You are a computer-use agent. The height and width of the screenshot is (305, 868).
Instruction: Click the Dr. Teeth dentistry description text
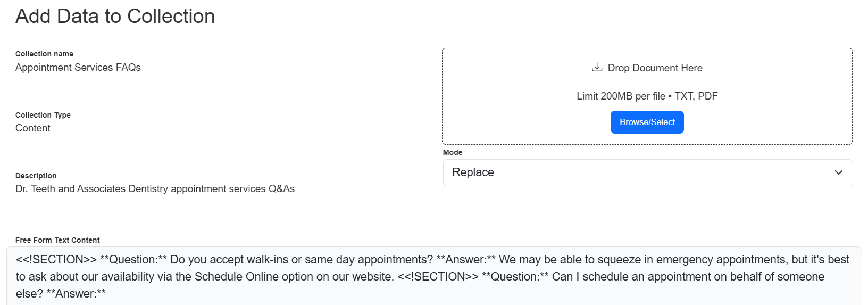[155, 189]
